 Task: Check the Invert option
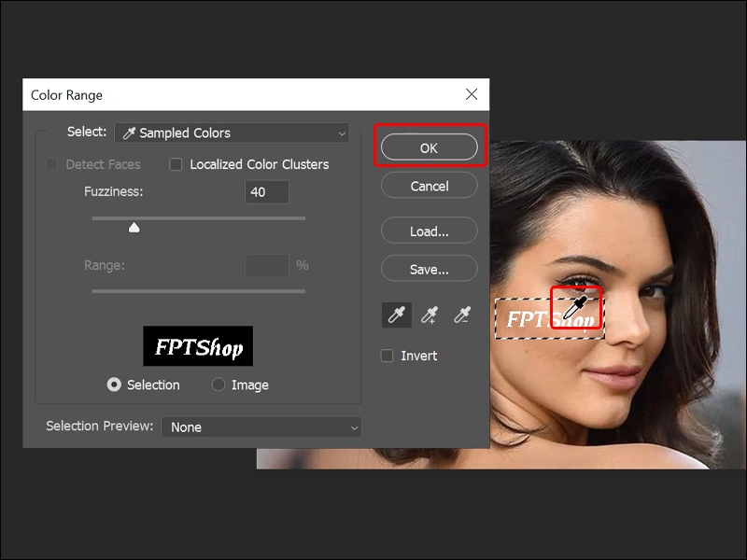pyautogui.click(x=387, y=356)
